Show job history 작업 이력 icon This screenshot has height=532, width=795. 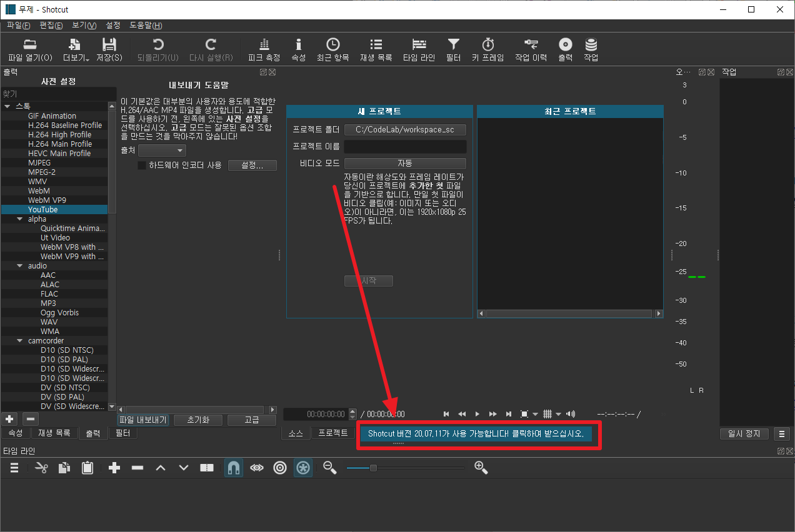[531, 44]
